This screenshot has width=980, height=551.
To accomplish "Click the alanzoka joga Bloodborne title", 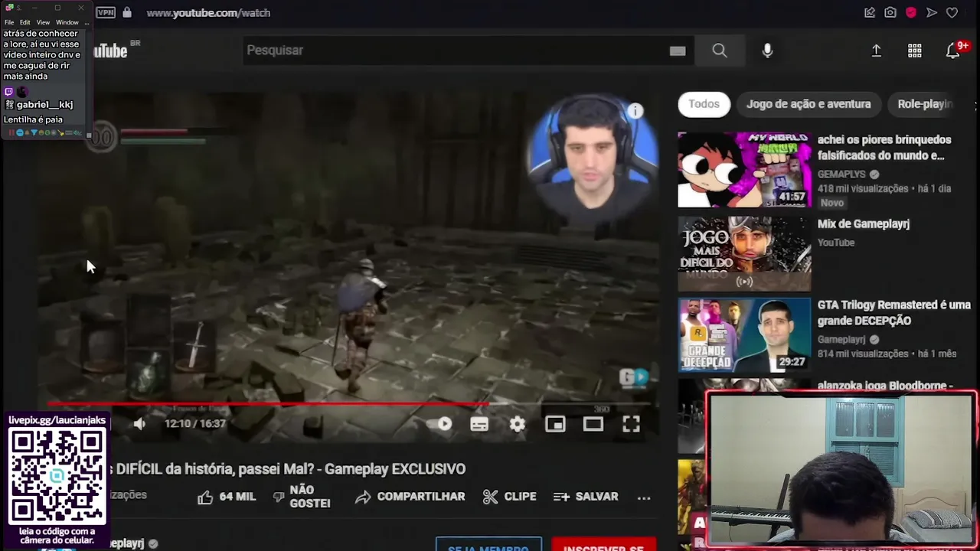I will pyautogui.click(x=885, y=386).
